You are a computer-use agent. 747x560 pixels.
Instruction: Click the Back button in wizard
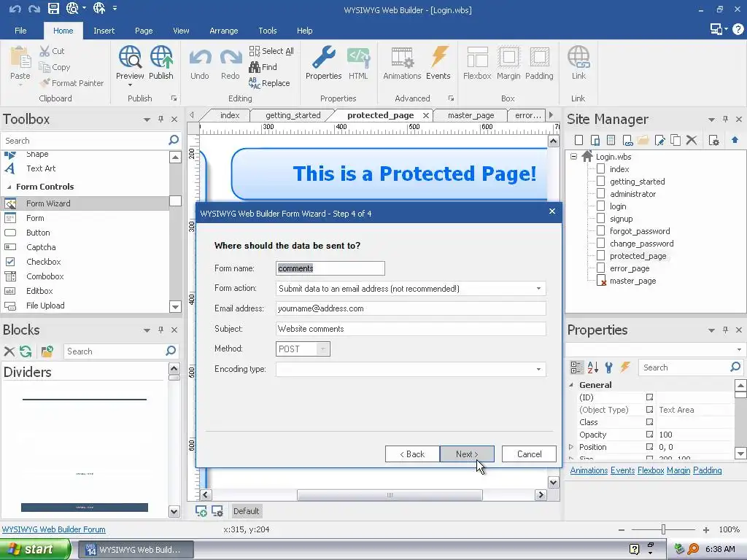pos(412,454)
